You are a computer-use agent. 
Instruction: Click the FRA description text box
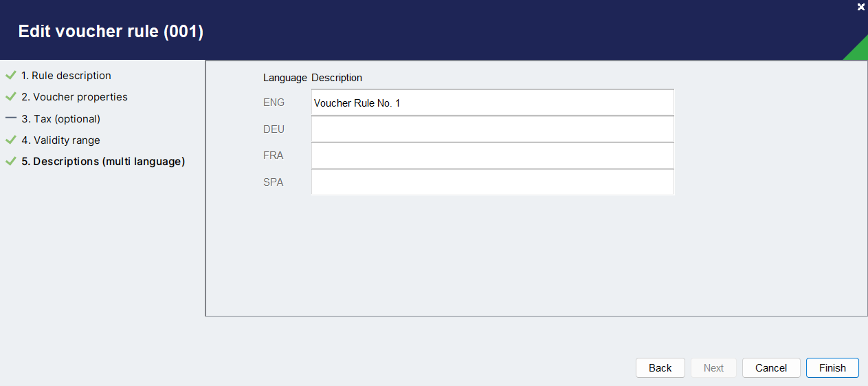pyautogui.click(x=493, y=156)
